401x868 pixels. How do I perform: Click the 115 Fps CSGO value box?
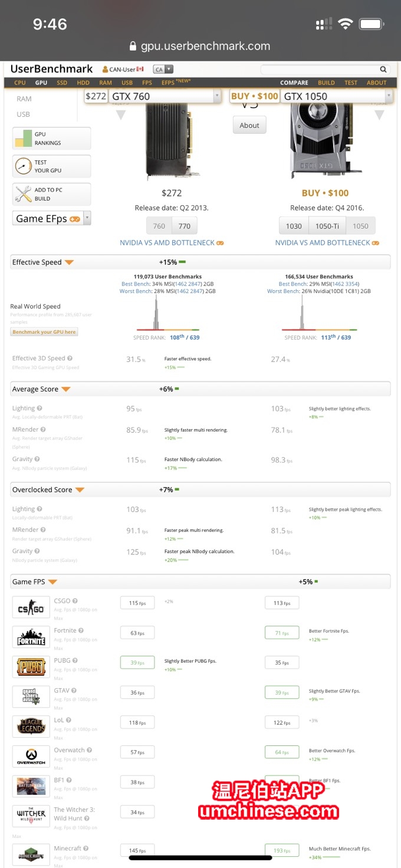tap(137, 603)
